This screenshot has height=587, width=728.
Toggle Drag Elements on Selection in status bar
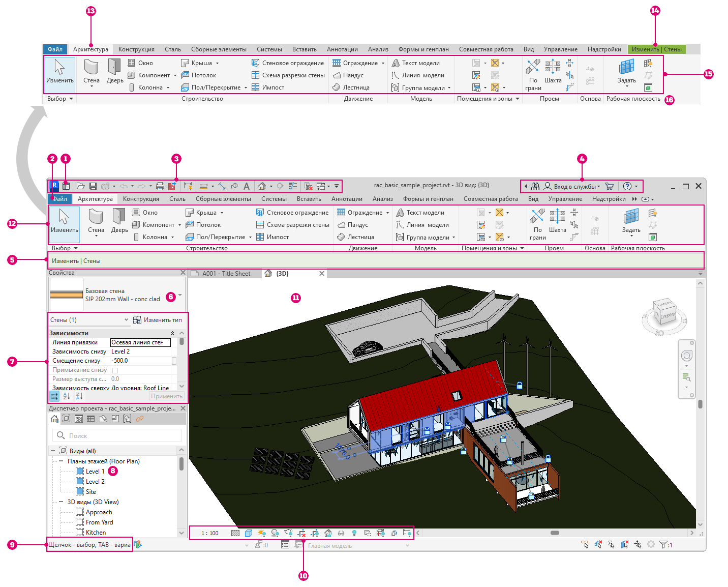tap(638, 545)
